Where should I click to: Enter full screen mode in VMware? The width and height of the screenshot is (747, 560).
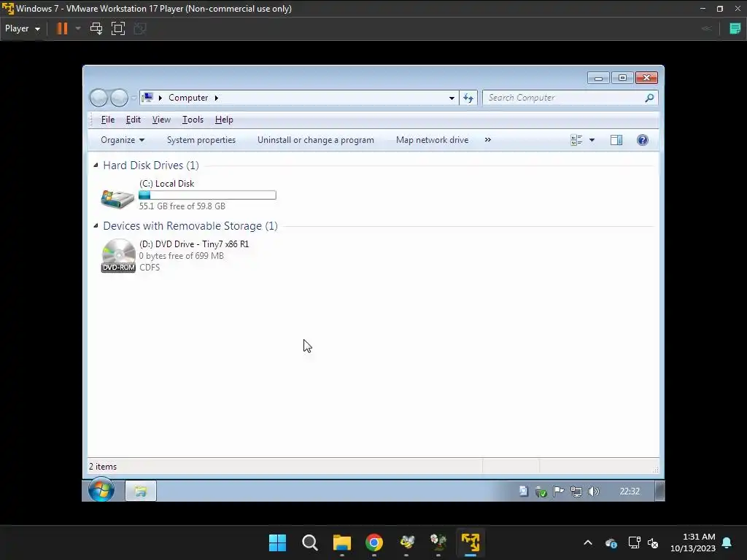tap(117, 28)
